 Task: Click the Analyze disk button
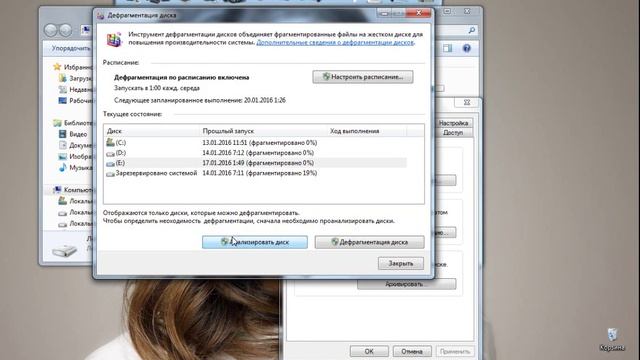[255, 242]
